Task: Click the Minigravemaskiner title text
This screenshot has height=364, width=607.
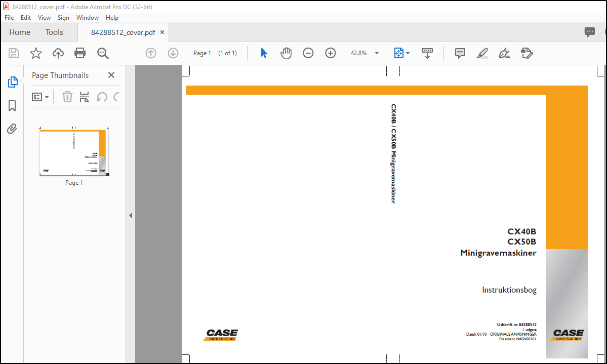Action: (x=498, y=253)
